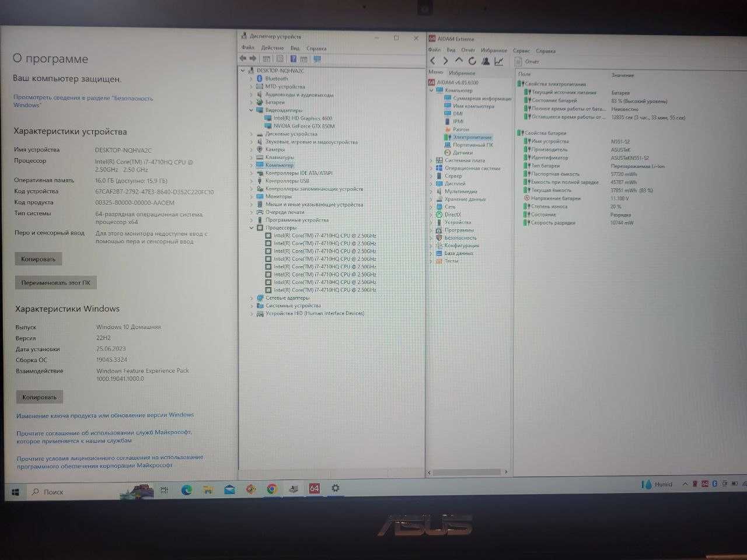Select Intel(R) HD Graphics 4600 device
Viewport: 747px width, 560px height.
(x=303, y=118)
